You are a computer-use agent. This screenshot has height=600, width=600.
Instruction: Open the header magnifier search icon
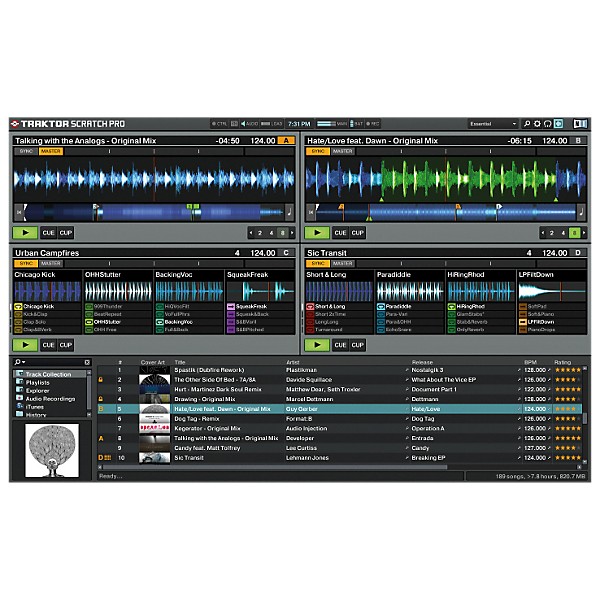pos(527,124)
